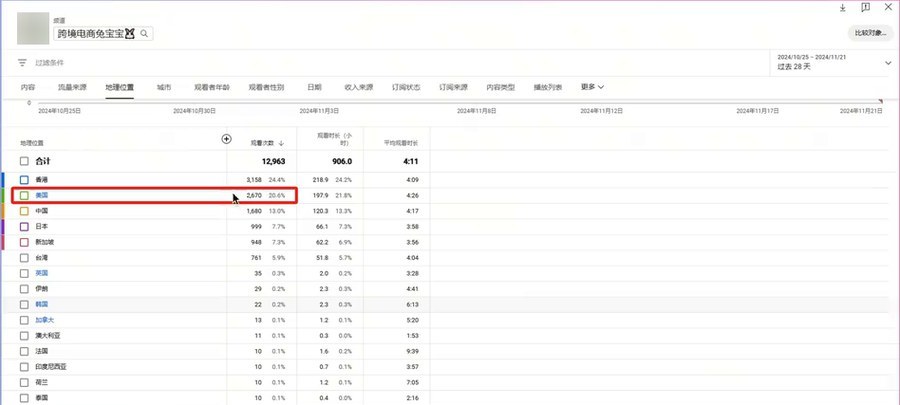Tick the 韩国 row checkbox

click(24, 305)
